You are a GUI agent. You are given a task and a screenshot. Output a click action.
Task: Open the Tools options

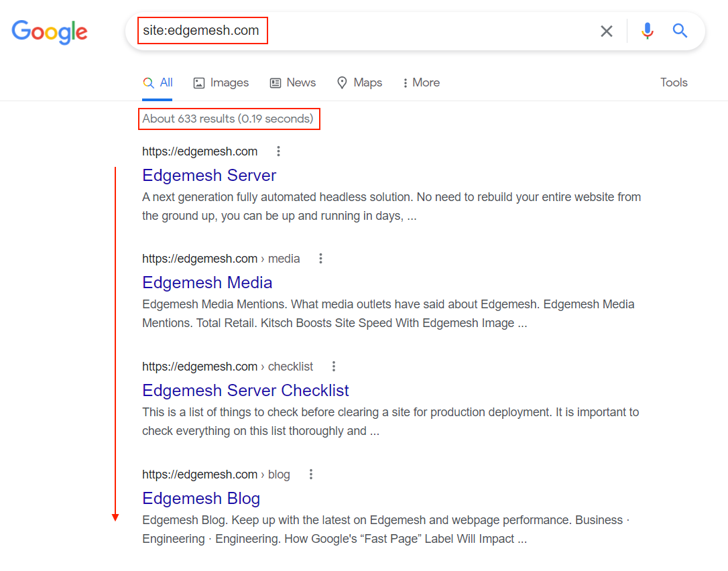point(674,82)
